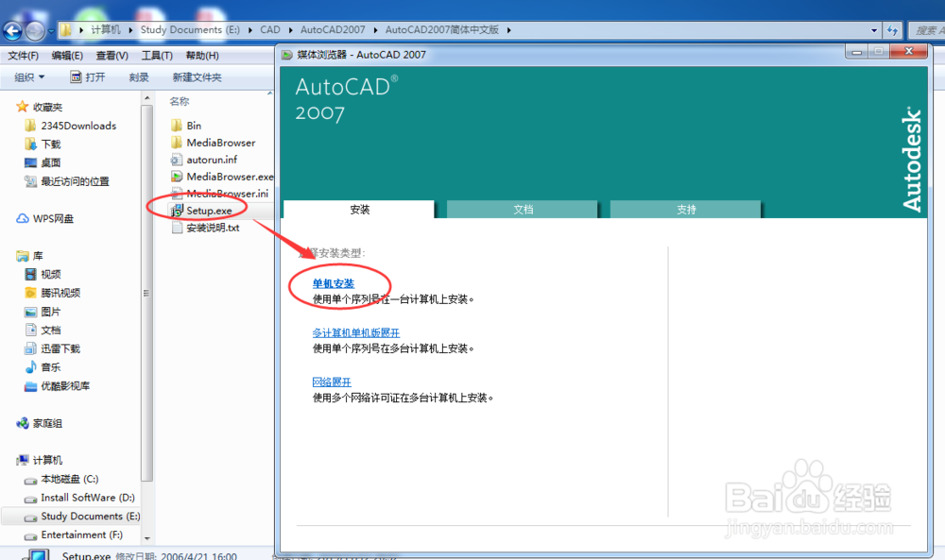
Task: Click the refresh button beside address bar
Action: coord(893,30)
